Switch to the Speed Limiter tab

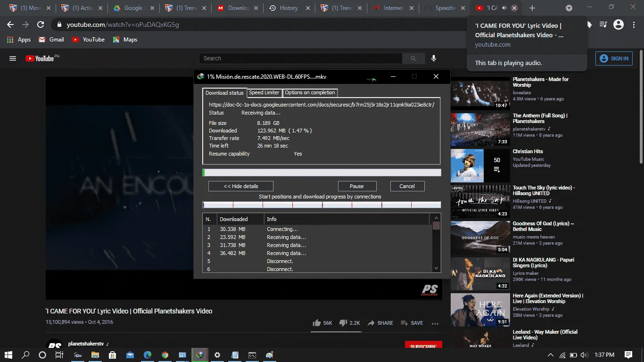tap(264, 92)
